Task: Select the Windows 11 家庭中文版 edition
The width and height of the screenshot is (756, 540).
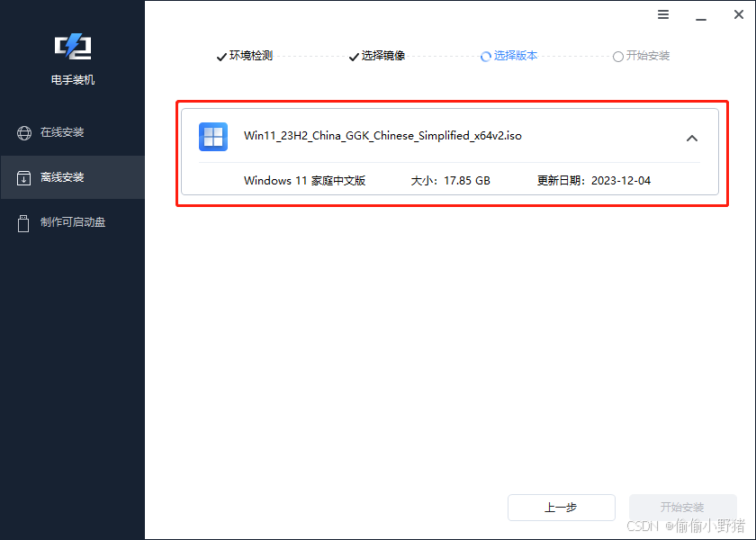Action: (305, 181)
